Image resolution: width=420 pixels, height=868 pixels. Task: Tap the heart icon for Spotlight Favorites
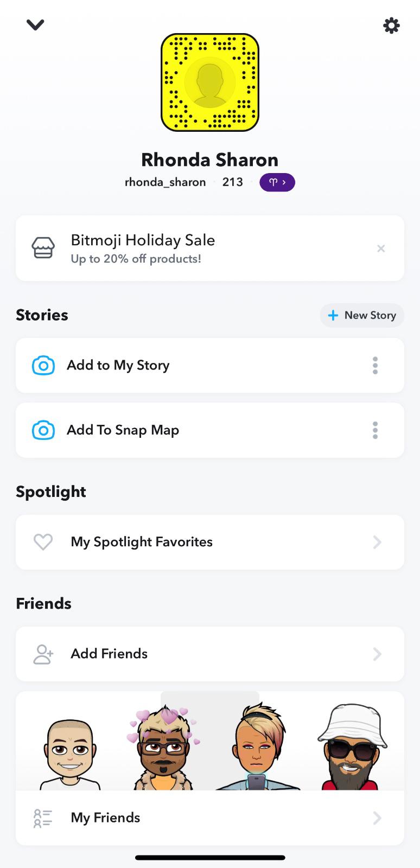coord(43,542)
